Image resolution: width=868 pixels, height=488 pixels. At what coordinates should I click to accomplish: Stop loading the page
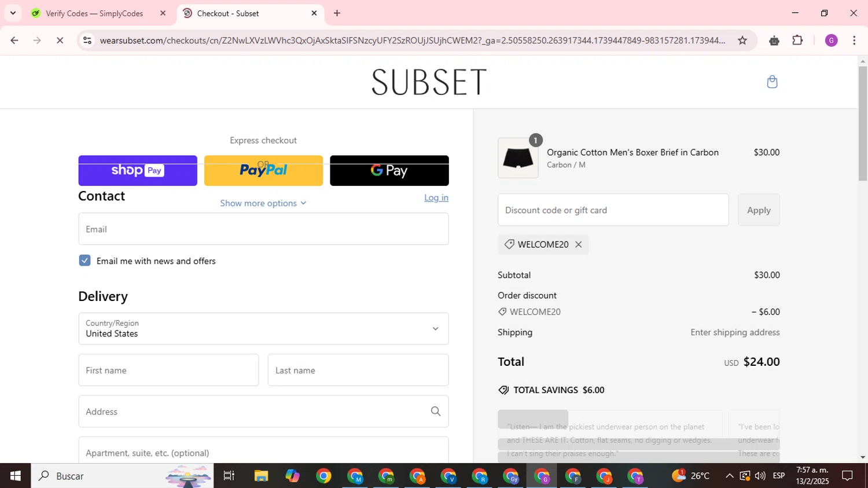[x=60, y=40]
